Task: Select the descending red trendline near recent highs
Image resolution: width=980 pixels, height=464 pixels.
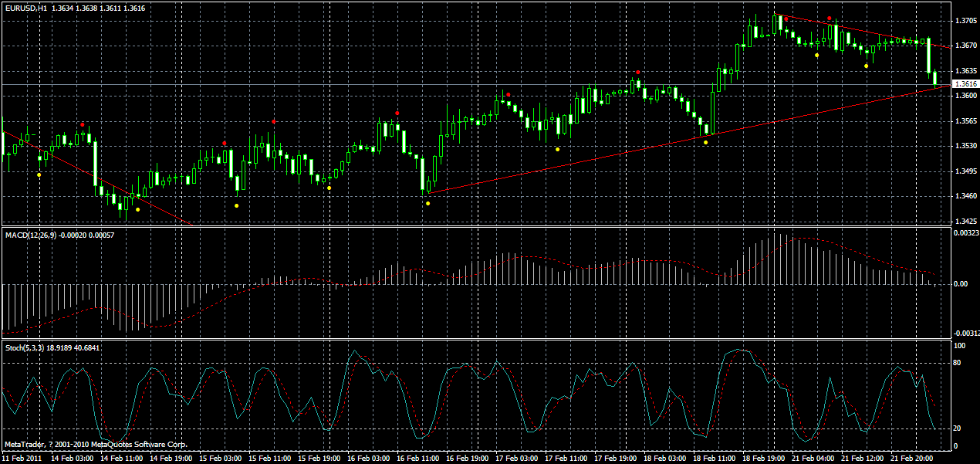Action: tap(864, 29)
